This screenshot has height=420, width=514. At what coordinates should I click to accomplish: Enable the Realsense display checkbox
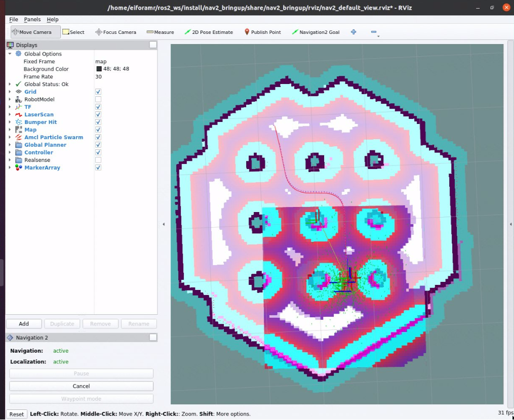(98, 160)
